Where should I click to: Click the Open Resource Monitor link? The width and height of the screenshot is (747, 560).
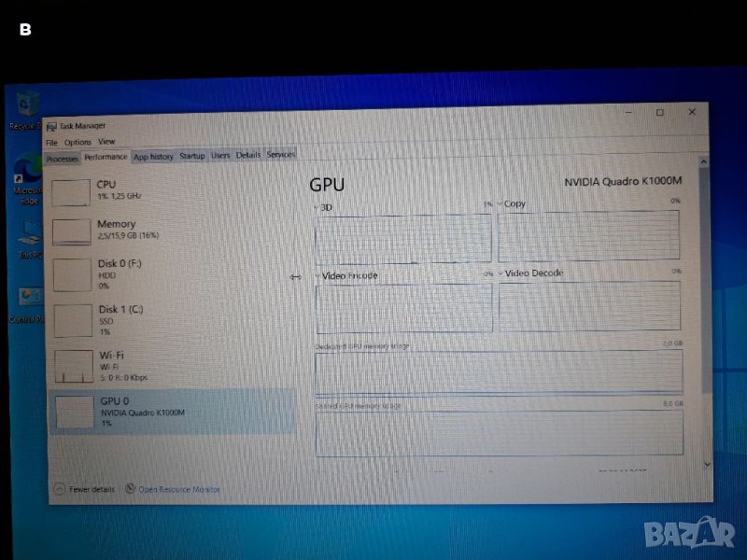(x=179, y=488)
